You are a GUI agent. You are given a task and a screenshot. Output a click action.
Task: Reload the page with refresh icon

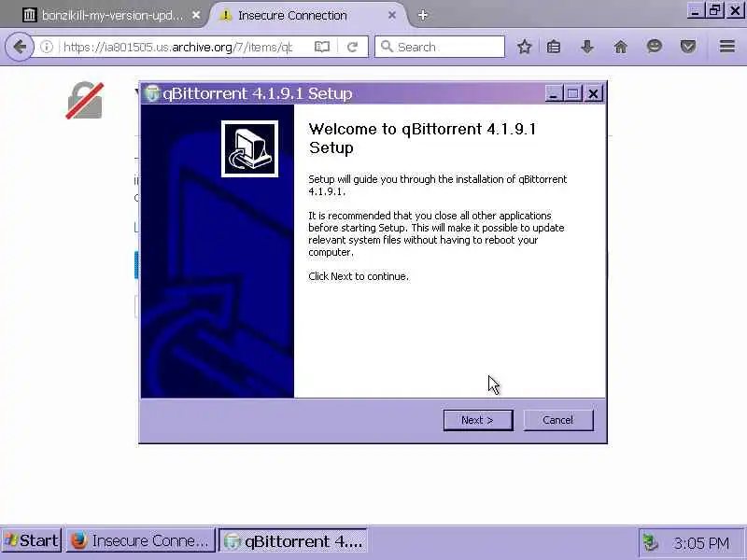(353, 47)
